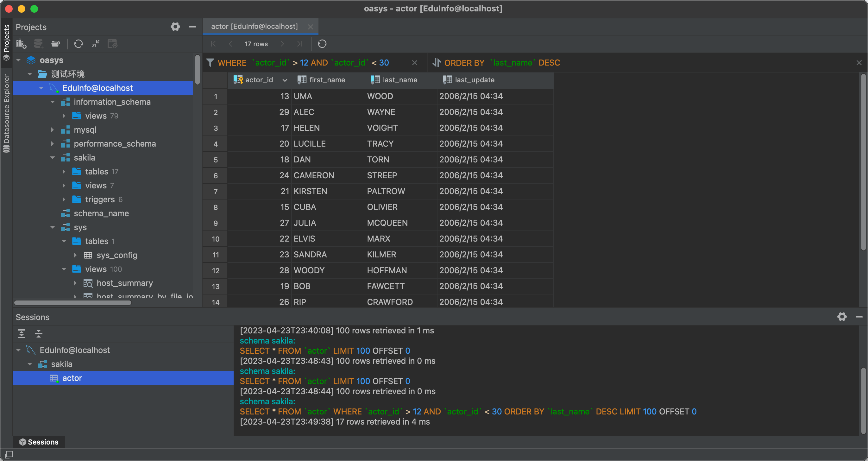Close the actor [EduInfo@localhost] tab

click(x=310, y=27)
